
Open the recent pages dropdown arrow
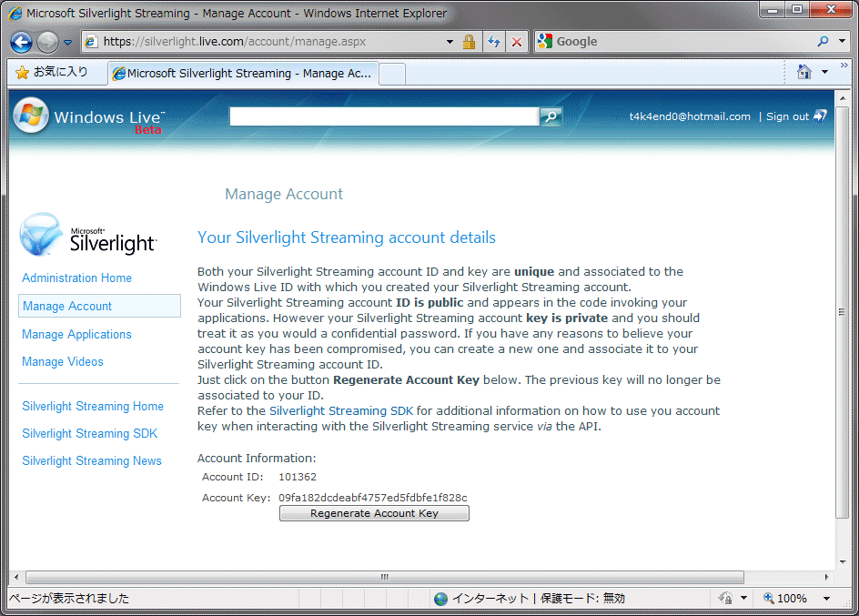(67, 42)
